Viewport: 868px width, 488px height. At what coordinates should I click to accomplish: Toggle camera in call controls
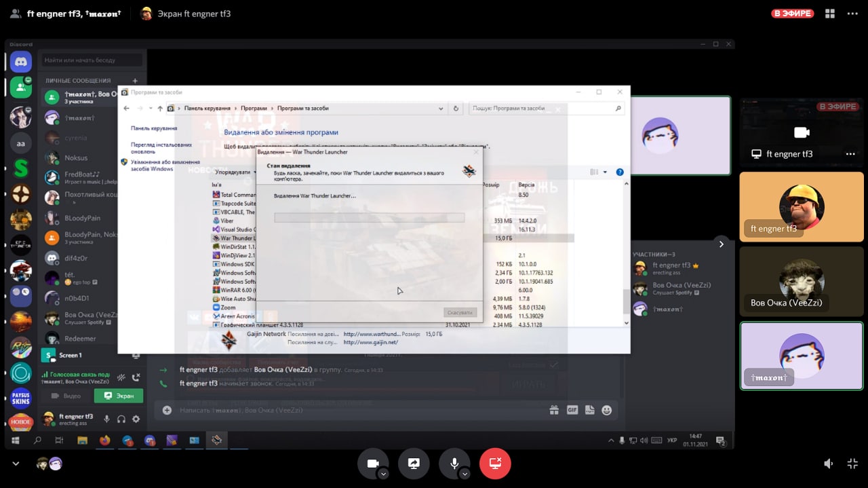[x=372, y=463]
